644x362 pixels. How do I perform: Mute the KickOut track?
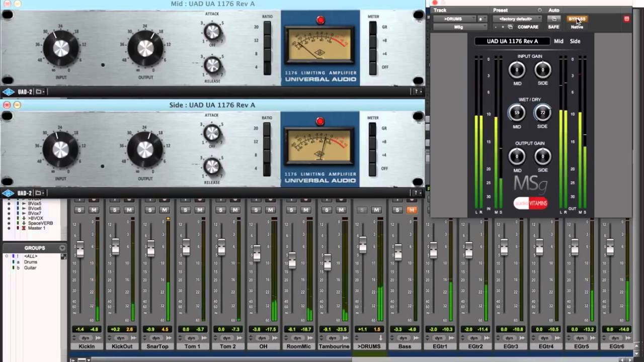(x=129, y=210)
